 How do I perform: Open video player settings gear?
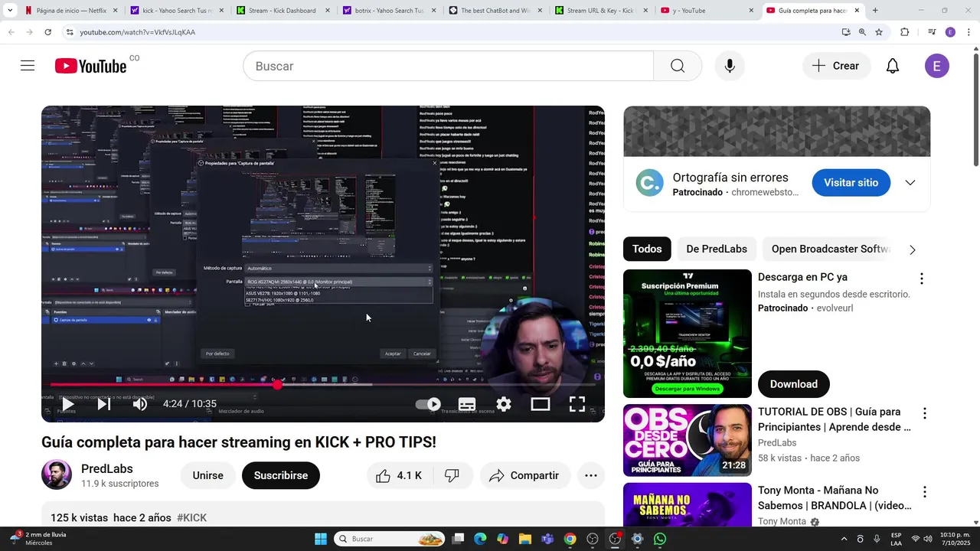[x=504, y=404]
